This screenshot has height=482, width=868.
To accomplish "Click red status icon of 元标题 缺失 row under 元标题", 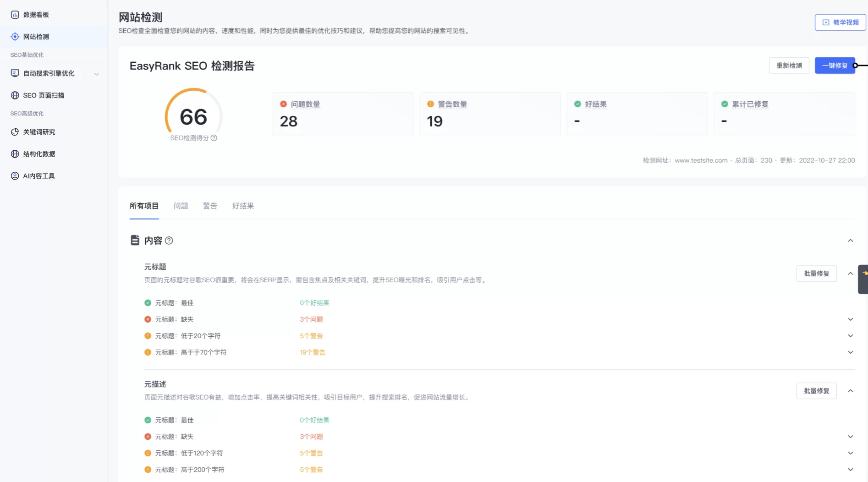I will (x=148, y=319).
